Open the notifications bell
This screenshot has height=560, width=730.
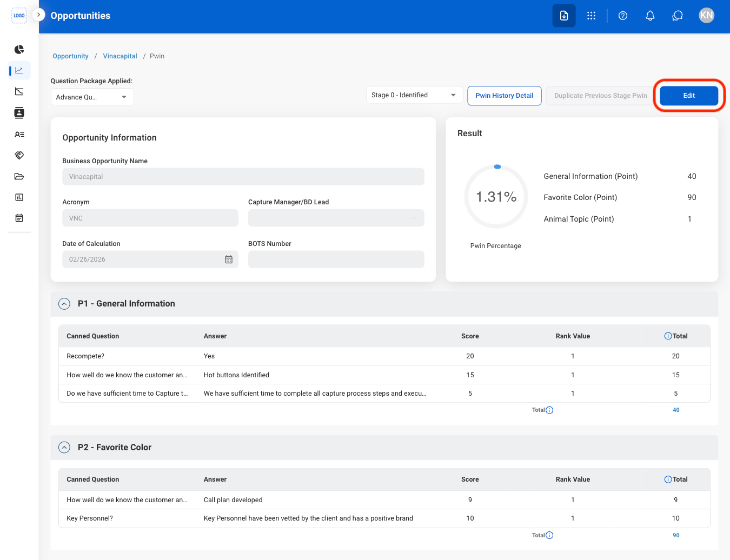click(x=650, y=16)
